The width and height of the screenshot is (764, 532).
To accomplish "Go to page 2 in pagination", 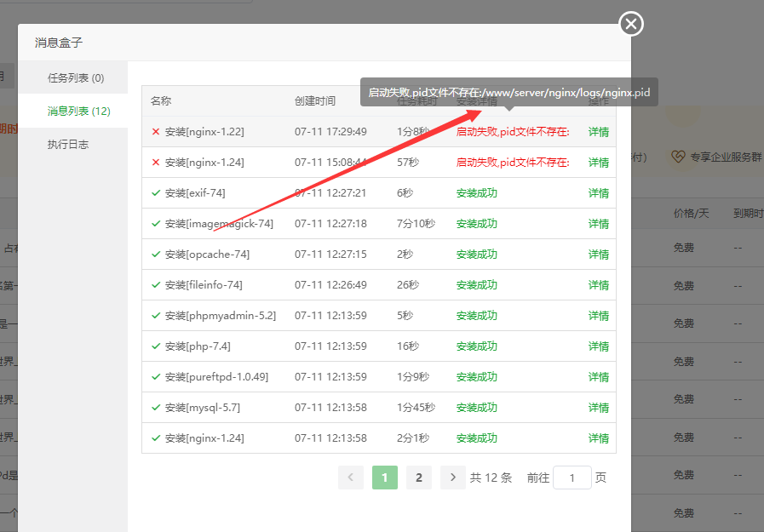I will pos(419,478).
